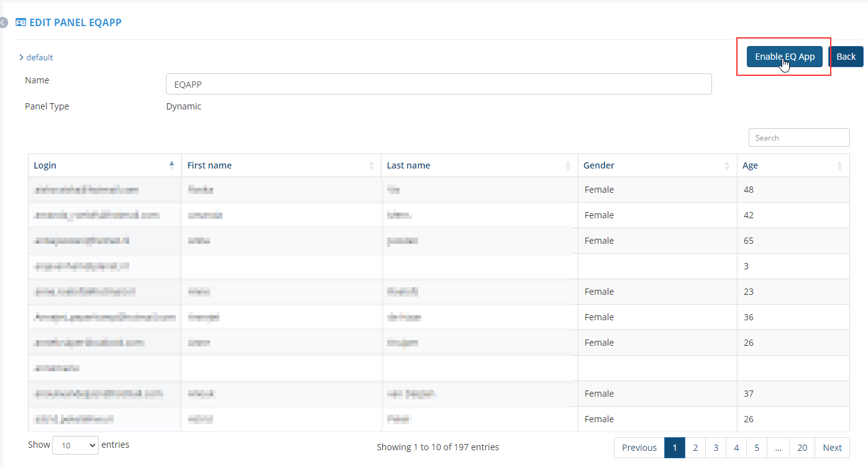The image size is (868, 467).
Task: Sort by Gender column sort icon
Action: tap(727, 165)
